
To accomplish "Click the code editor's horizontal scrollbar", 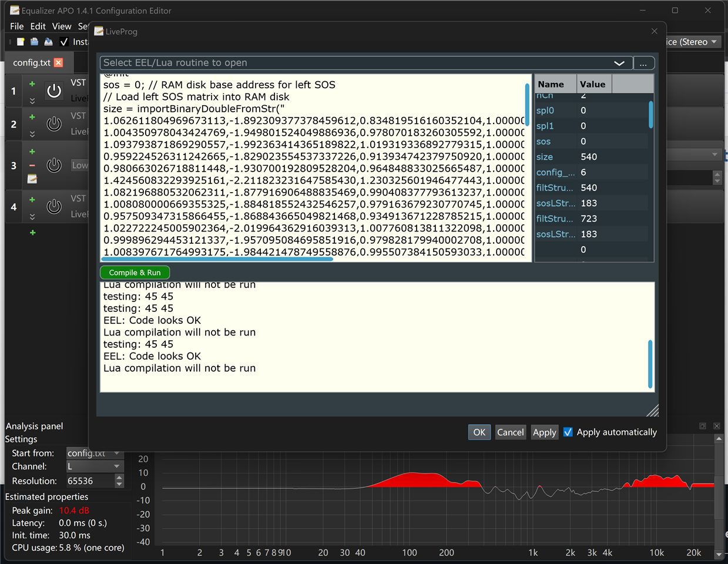I will [217, 258].
